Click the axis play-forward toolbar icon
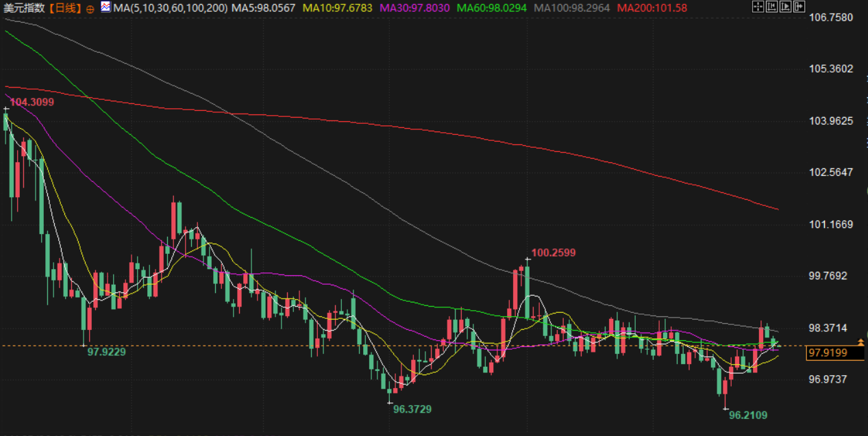The width and height of the screenshot is (868, 436). click(x=784, y=7)
